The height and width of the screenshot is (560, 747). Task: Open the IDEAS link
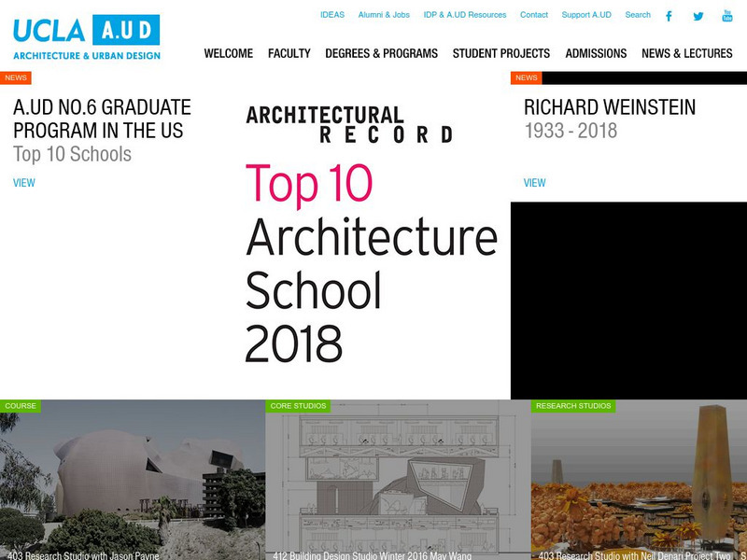(x=332, y=15)
